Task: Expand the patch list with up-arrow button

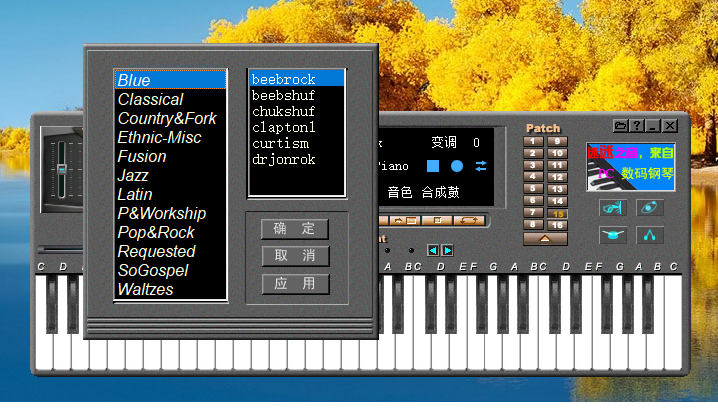Action: pyautogui.click(x=545, y=239)
